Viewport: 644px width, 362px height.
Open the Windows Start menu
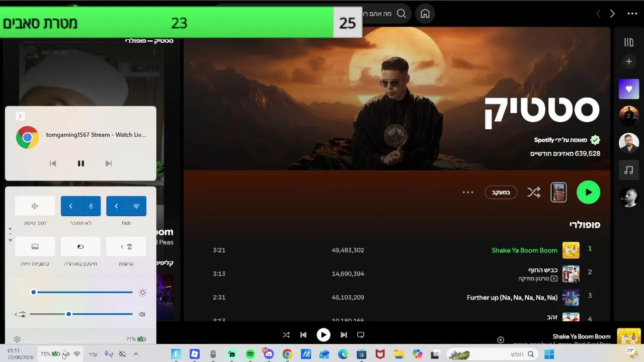click(x=549, y=354)
